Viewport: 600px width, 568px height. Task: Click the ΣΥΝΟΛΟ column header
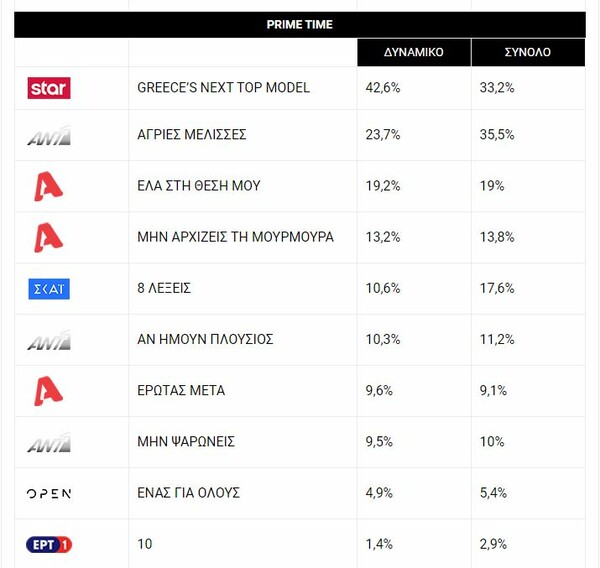tap(528, 52)
